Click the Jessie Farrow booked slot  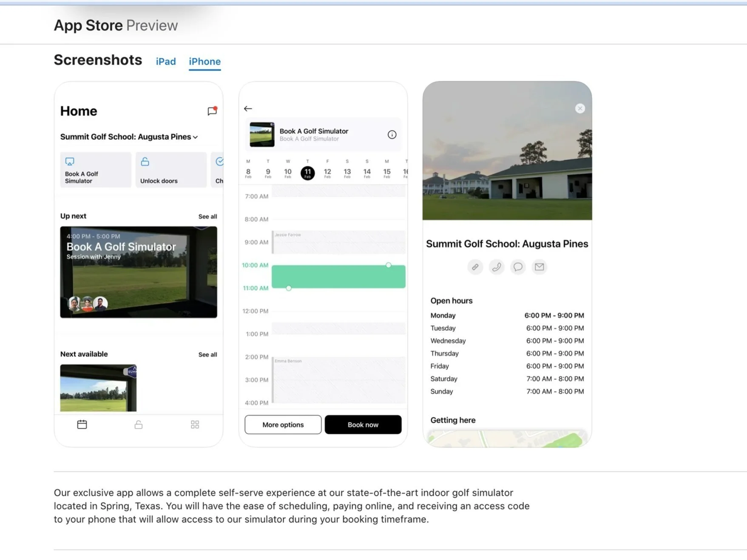[x=338, y=242]
